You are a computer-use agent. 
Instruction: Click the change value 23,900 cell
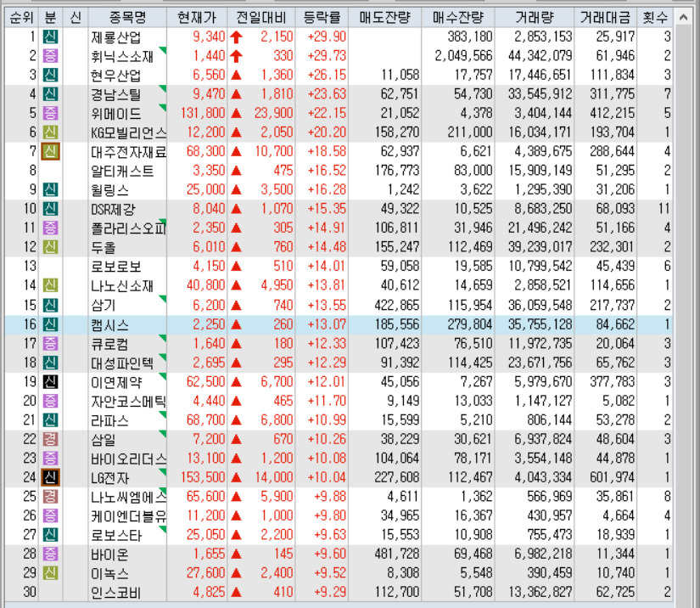[274, 113]
